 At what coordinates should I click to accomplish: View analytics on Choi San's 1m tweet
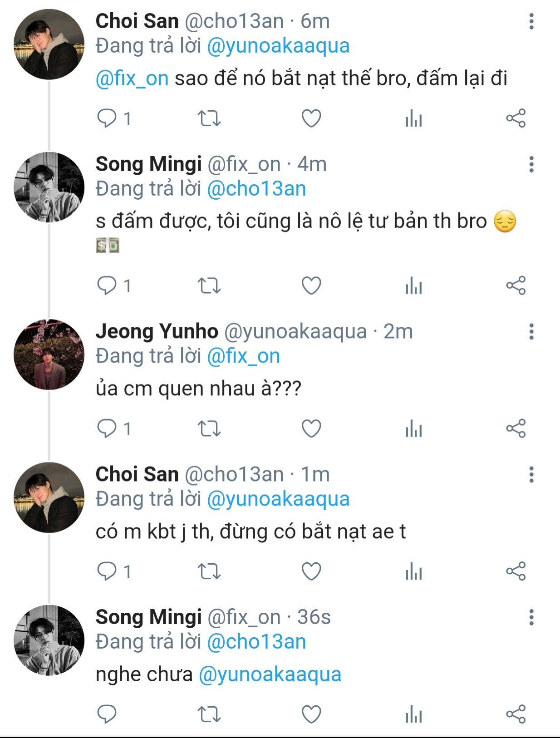point(413,571)
